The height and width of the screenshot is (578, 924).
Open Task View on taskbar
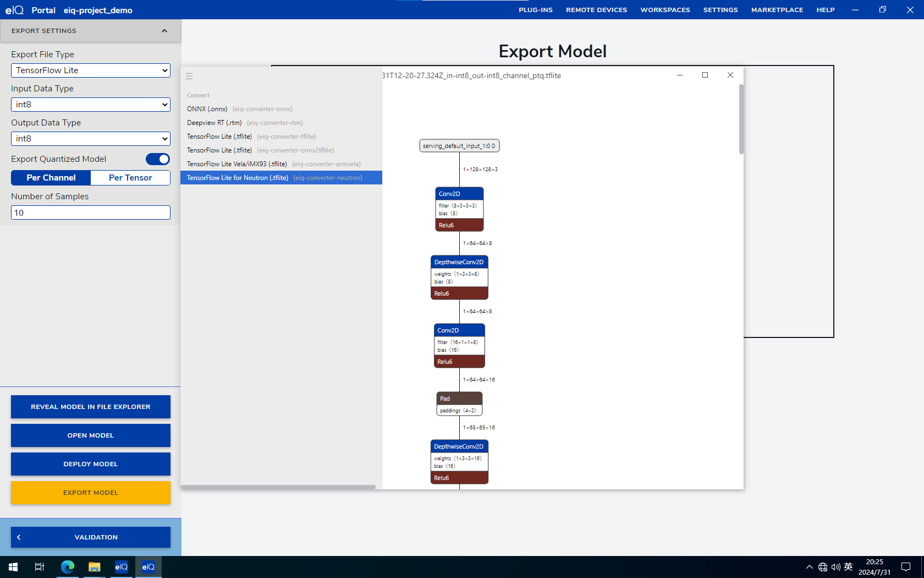tap(40, 567)
